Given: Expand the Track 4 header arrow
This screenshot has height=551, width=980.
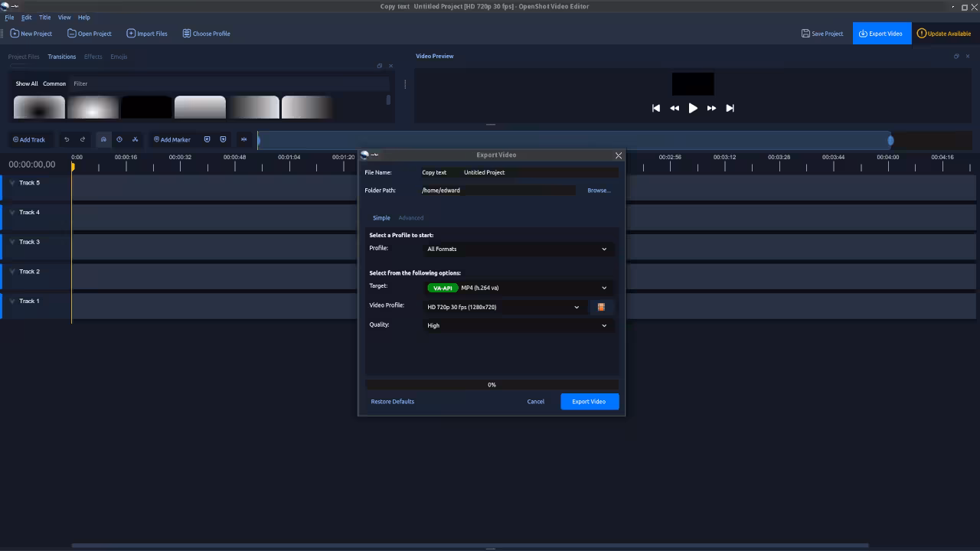Looking at the screenshot, I should pos(11,213).
